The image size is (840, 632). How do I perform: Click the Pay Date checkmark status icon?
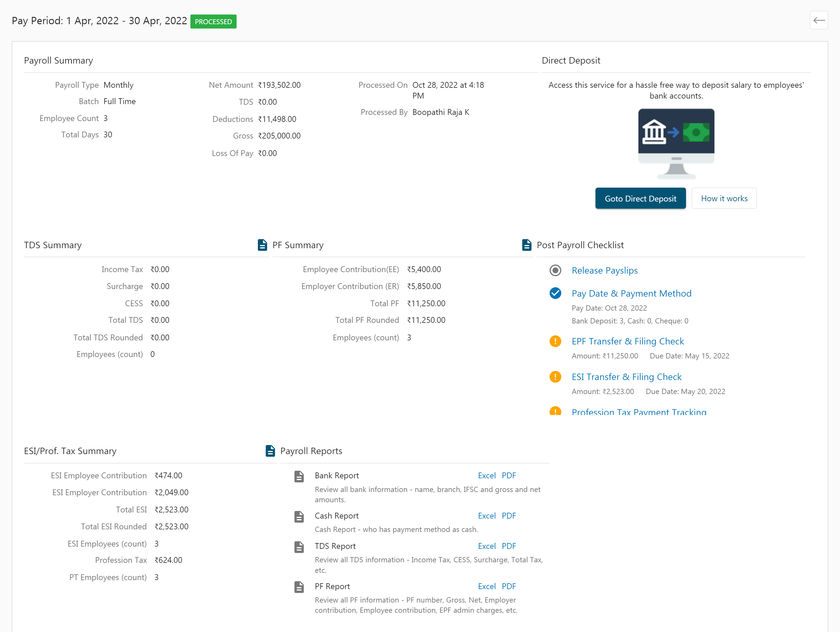[x=555, y=293]
